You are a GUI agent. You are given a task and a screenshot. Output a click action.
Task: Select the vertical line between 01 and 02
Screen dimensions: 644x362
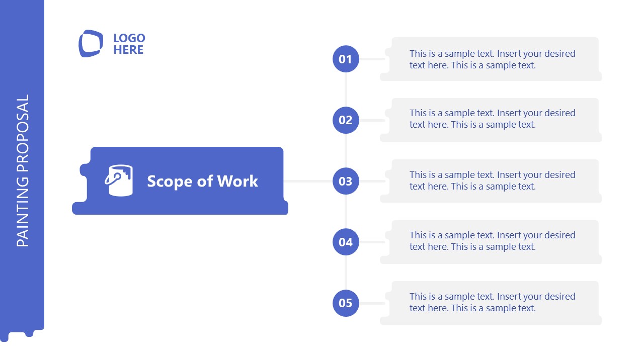point(346,89)
